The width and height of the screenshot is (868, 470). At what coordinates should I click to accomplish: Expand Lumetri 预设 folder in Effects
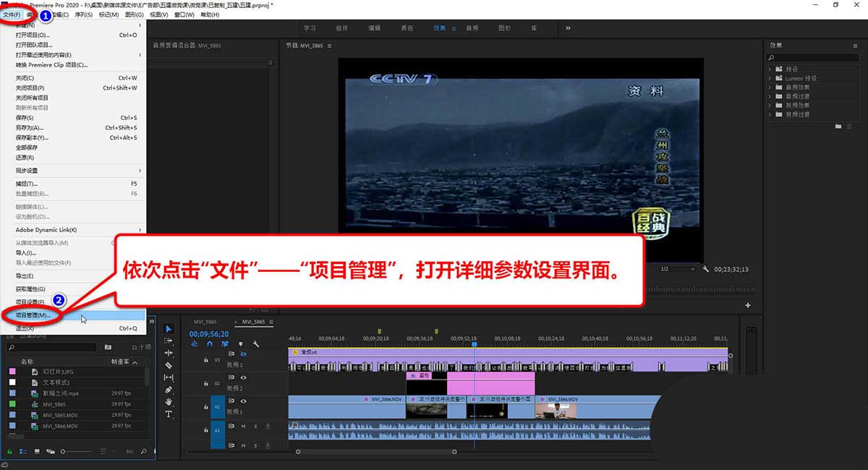coord(770,77)
